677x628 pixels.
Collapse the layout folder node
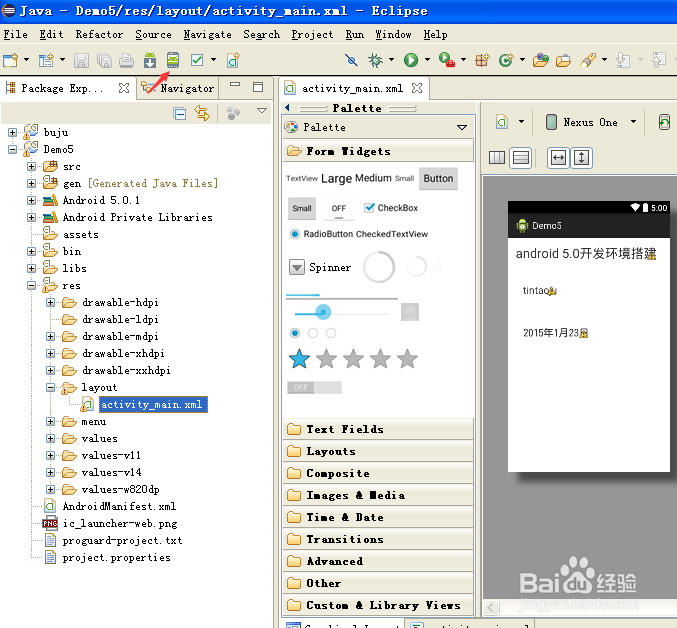(x=51, y=387)
